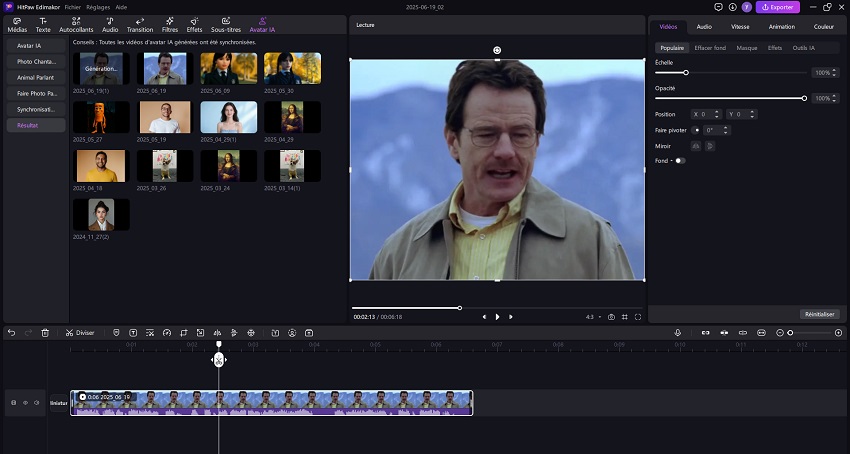Toggle the preview grid overlay icon
850x454 pixels.
[624, 317]
